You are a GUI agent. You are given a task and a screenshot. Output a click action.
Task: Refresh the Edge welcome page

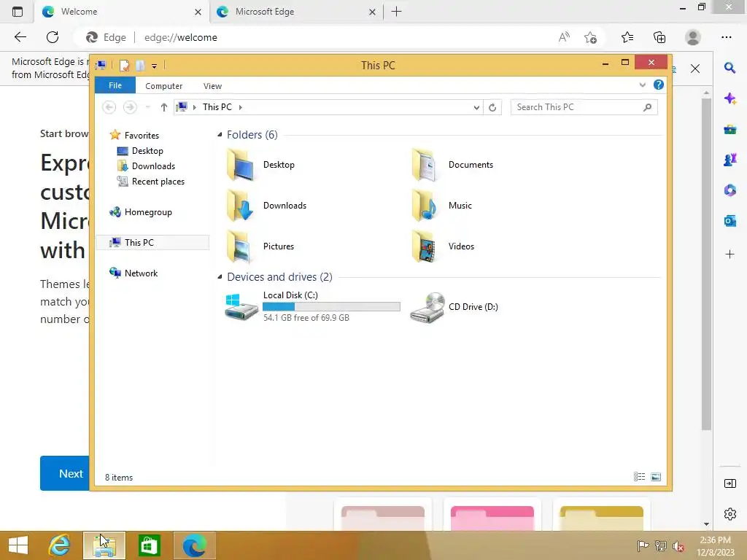[53, 37]
